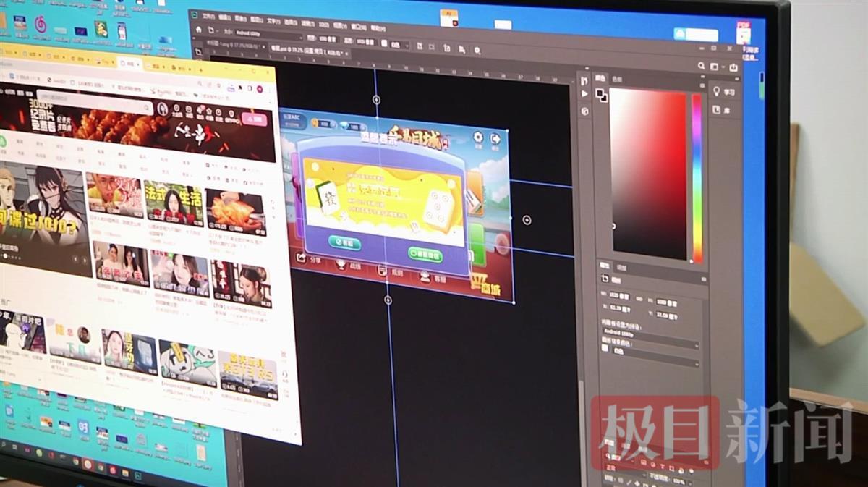The image size is (868, 487).
Task: Click the Photoshop home icon in options bar
Action: pyautogui.click(x=197, y=31)
